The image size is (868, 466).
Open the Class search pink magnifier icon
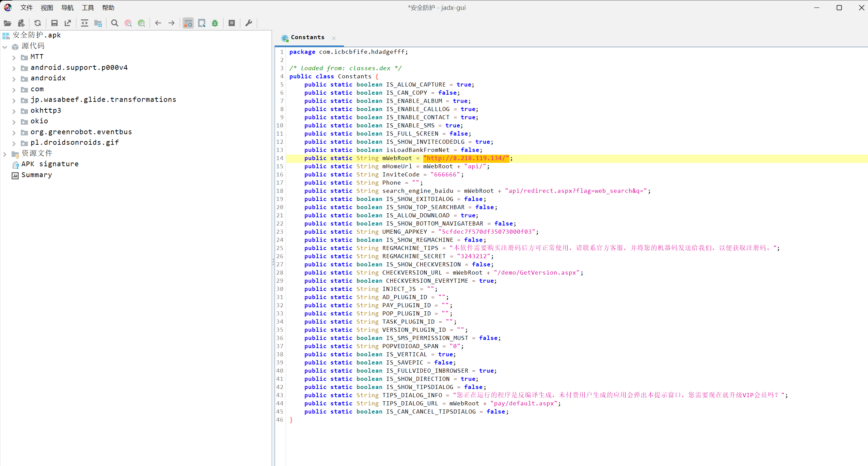[128, 23]
